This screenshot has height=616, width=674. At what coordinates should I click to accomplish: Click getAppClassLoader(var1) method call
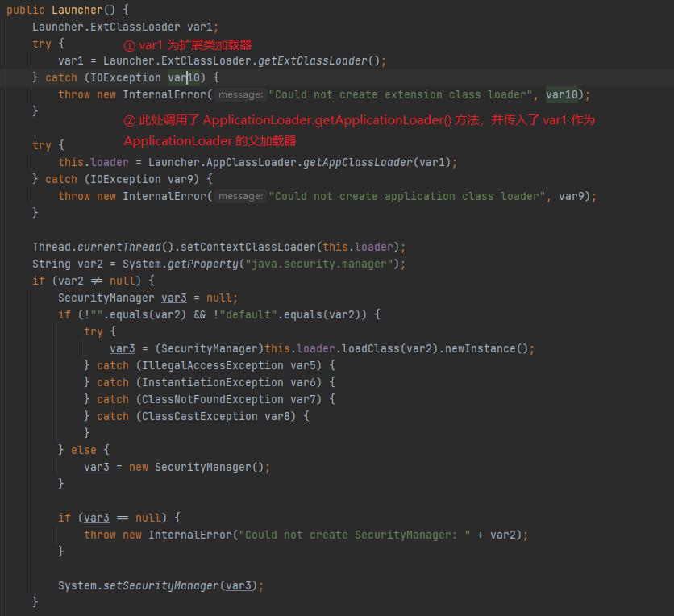pos(377,163)
